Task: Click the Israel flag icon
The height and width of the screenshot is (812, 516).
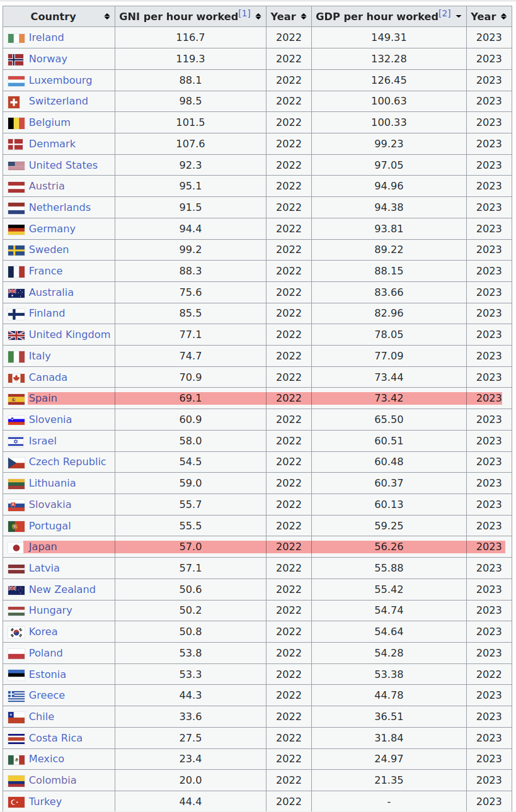Action: (x=16, y=441)
